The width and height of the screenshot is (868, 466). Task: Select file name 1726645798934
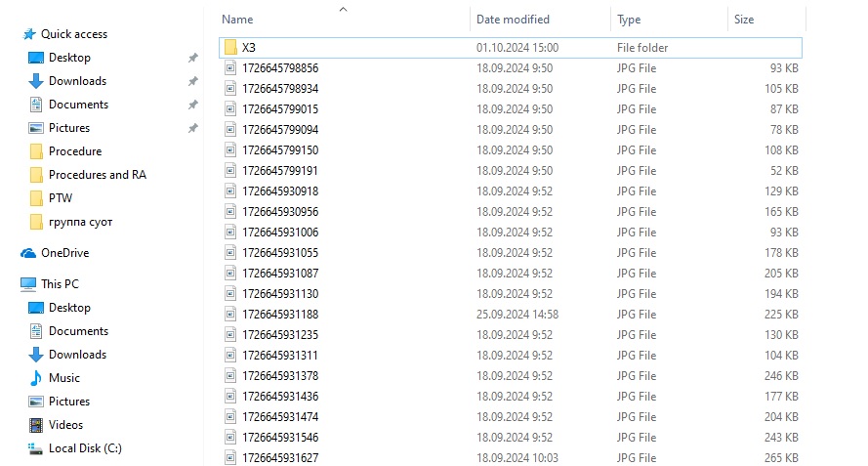pos(280,89)
